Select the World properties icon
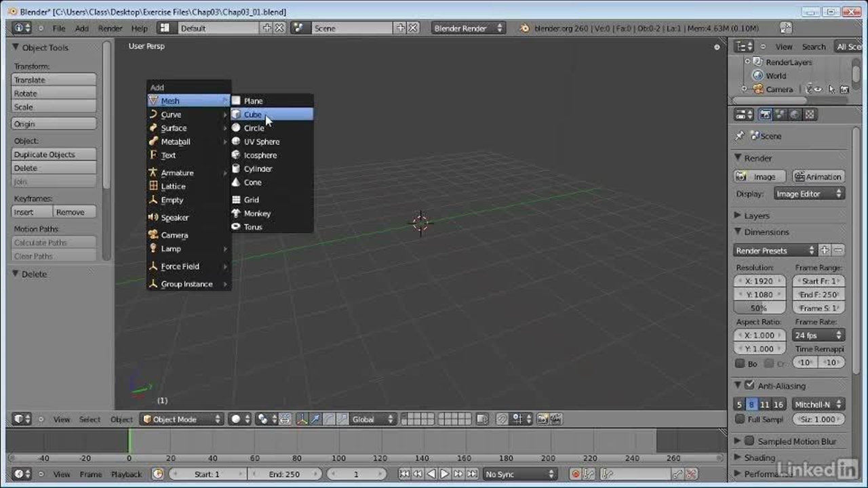The image size is (868, 488). 795,114
